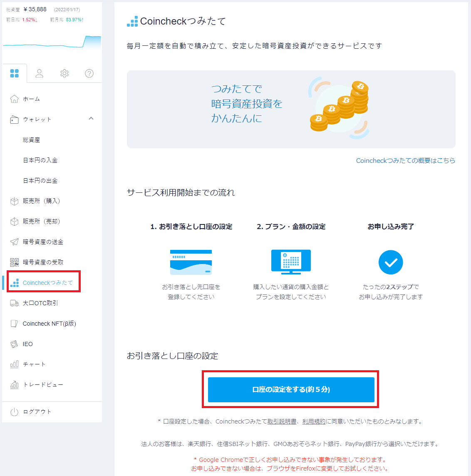Click the home house icon

14,99
